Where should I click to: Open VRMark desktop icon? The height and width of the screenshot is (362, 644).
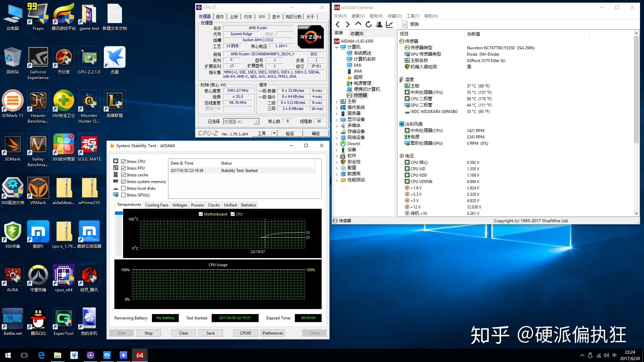[38, 191]
